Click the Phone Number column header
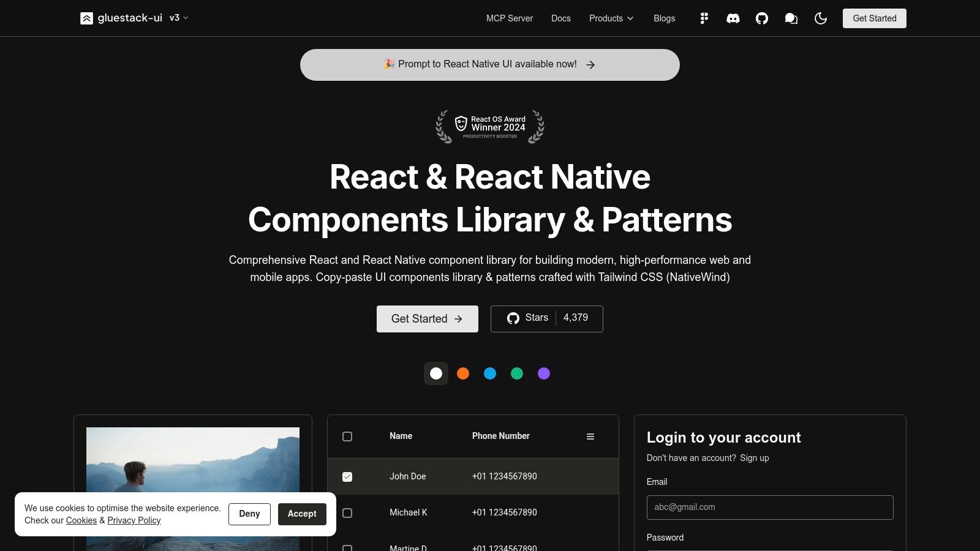Screen dimensions: 980x551 [x=501, y=436]
